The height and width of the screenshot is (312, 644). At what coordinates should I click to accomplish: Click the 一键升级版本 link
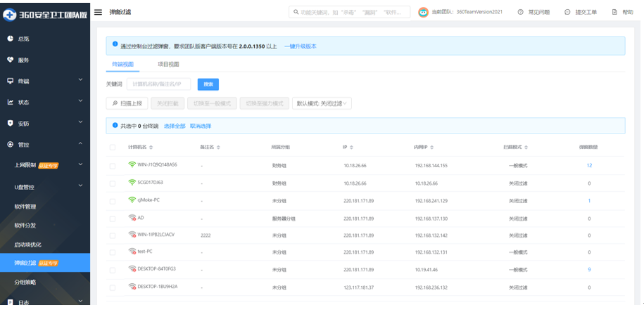click(x=301, y=46)
